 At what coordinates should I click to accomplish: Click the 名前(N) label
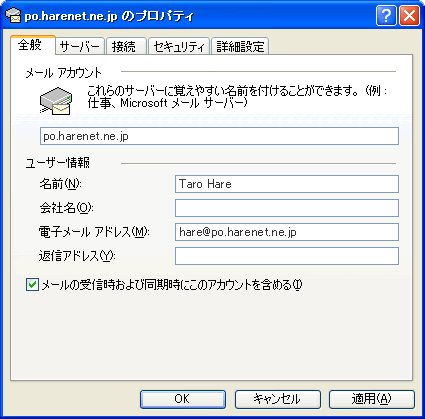[61, 184]
